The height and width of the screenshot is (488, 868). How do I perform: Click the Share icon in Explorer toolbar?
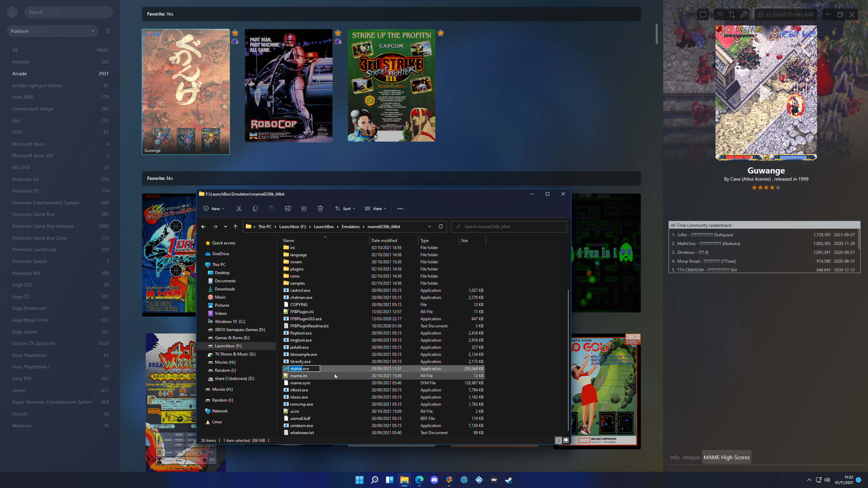click(304, 208)
